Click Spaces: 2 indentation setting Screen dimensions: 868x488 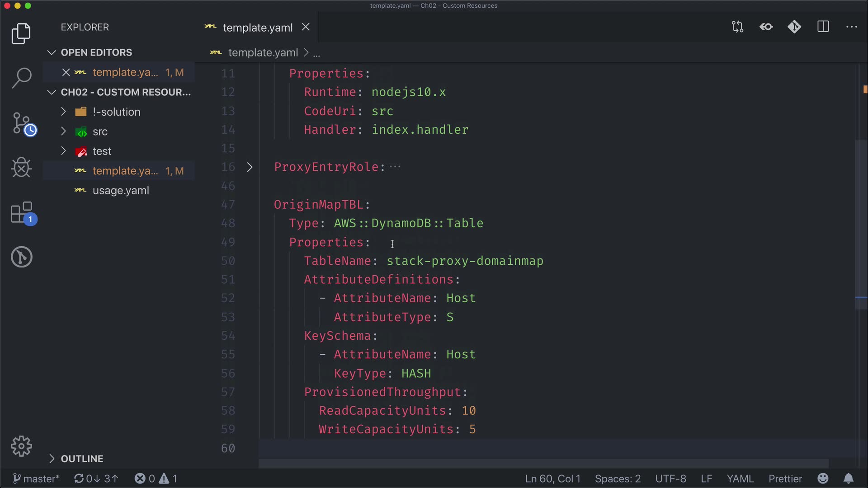click(618, 479)
